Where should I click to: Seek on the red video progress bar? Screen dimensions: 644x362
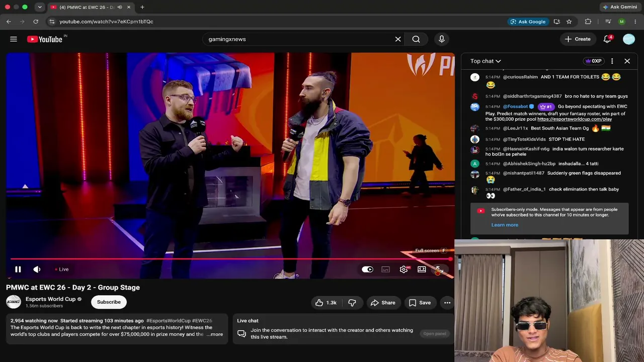(x=230, y=259)
